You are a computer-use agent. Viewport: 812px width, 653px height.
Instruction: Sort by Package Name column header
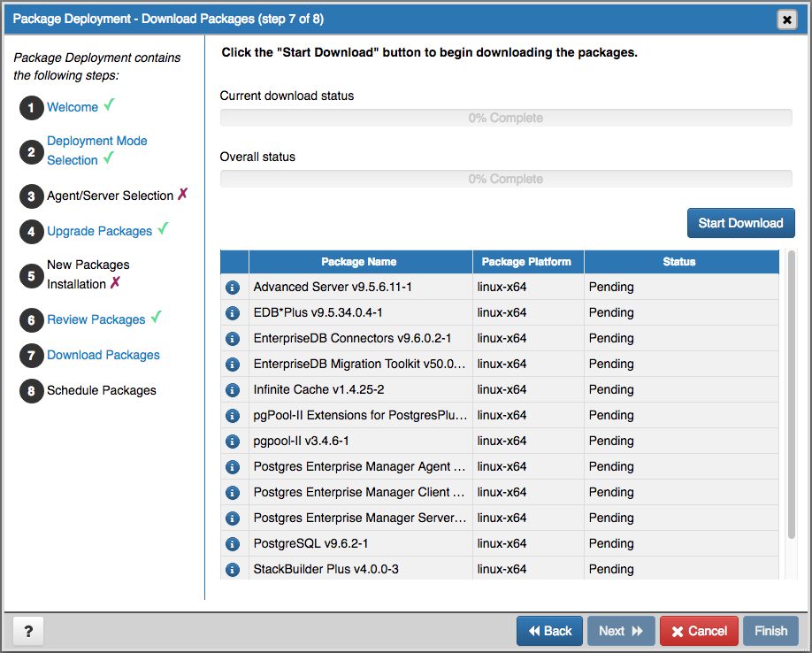[360, 262]
